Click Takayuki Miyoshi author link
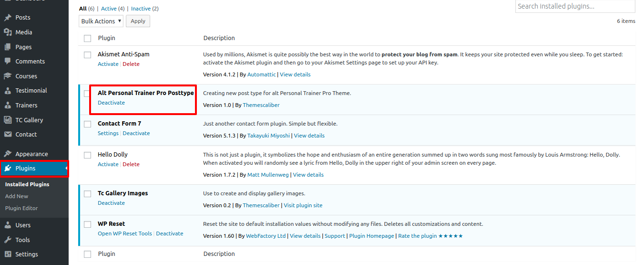 (269, 136)
